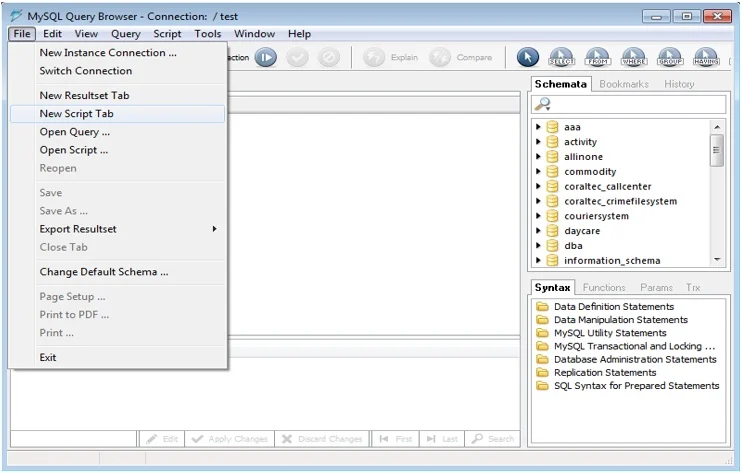Expand the couriersystem schema arrow
This screenshot has width=742, height=473.
538,216
